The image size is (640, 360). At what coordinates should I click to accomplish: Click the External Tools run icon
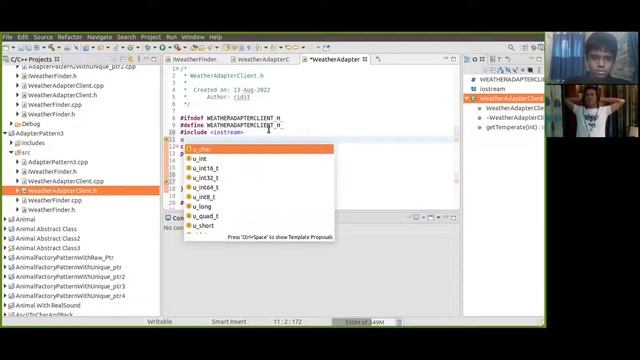click(x=177, y=48)
